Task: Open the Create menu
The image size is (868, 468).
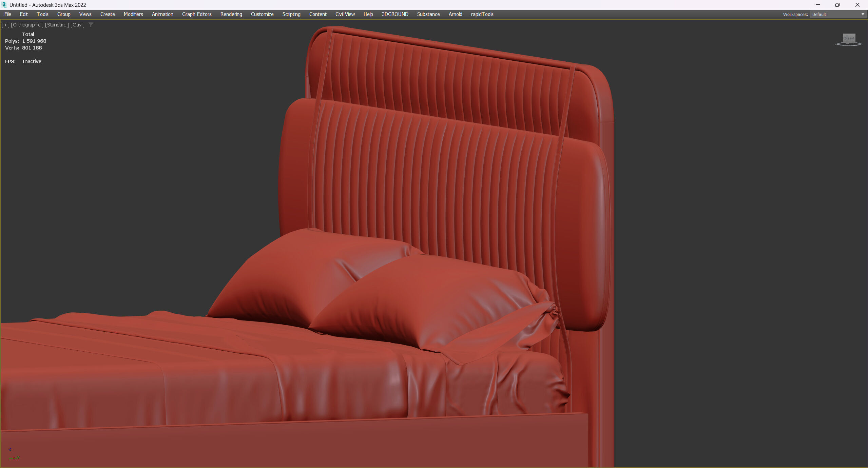Action: (x=108, y=14)
